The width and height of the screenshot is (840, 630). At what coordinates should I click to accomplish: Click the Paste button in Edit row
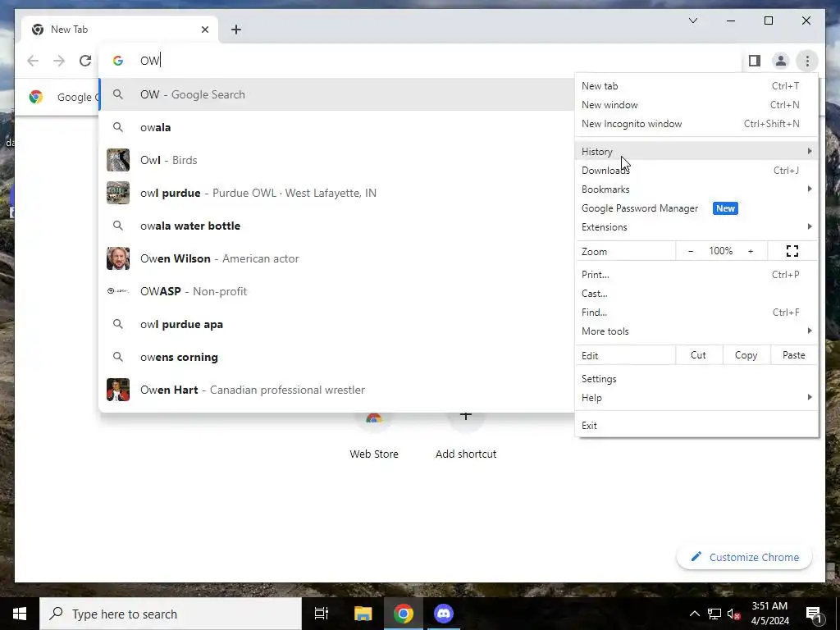click(793, 355)
